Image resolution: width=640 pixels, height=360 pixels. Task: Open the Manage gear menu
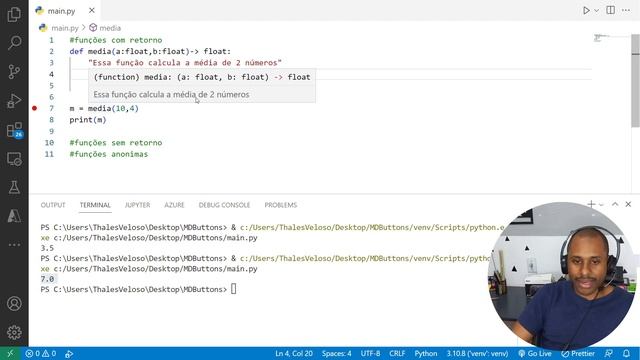click(14, 333)
